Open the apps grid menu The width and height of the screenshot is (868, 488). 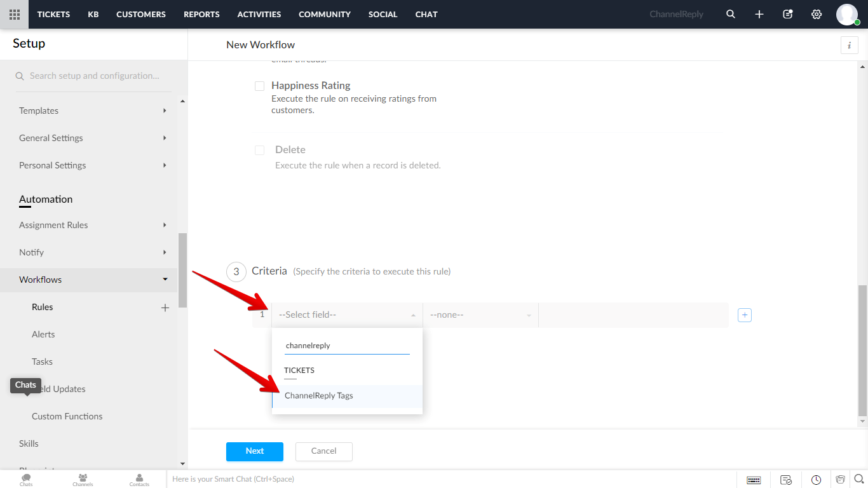14,14
